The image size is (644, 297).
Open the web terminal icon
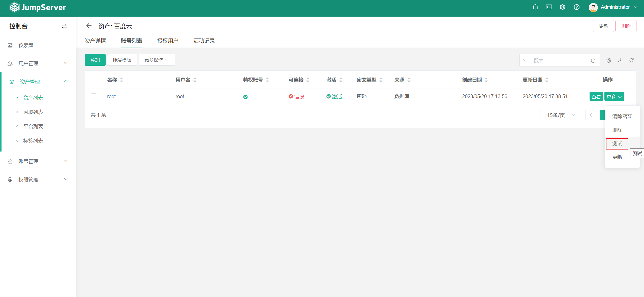click(549, 7)
